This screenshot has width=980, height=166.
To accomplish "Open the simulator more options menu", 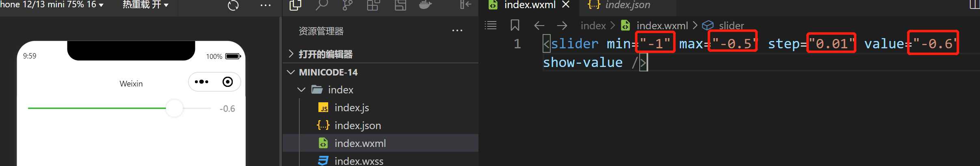I will pyautogui.click(x=265, y=5).
